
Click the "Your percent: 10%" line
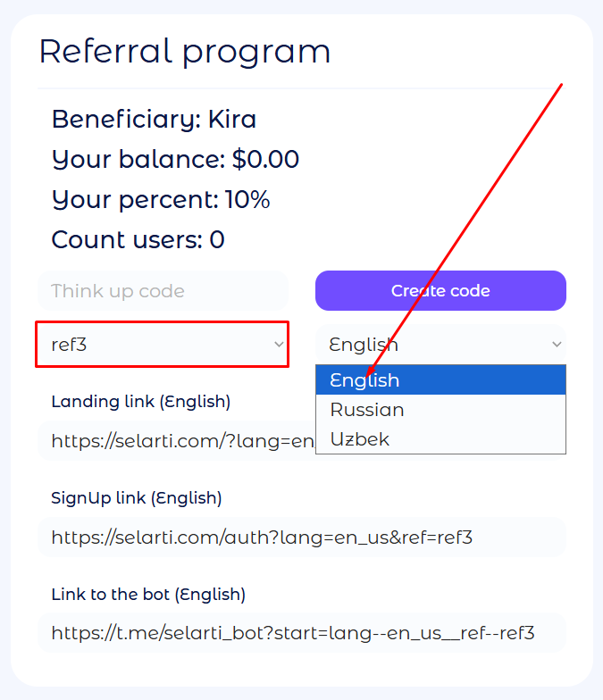coord(161,200)
